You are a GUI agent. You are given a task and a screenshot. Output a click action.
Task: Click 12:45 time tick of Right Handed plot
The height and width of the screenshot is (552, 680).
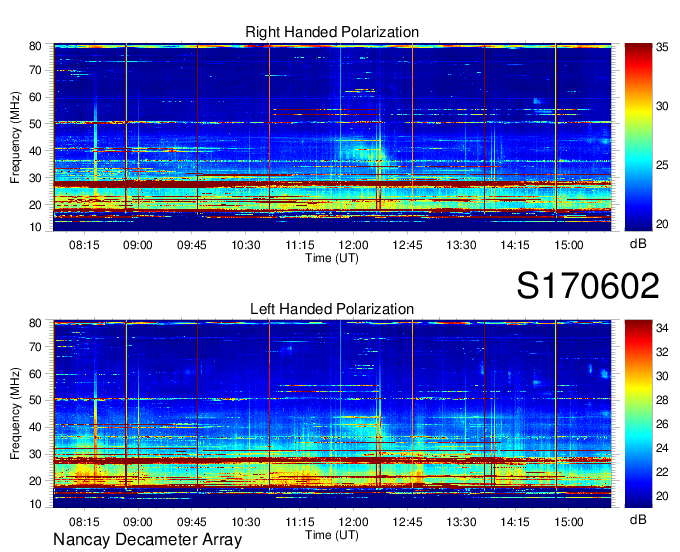click(x=407, y=245)
